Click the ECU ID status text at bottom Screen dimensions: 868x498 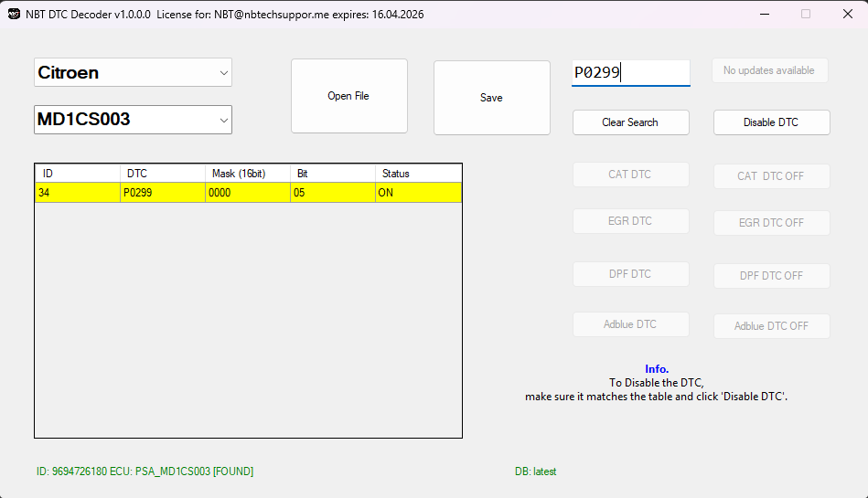(145, 472)
